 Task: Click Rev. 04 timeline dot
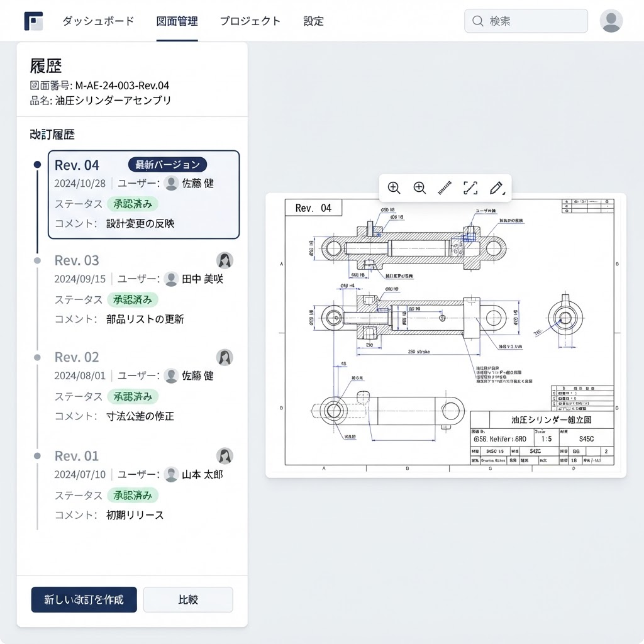(x=37, y=165)
